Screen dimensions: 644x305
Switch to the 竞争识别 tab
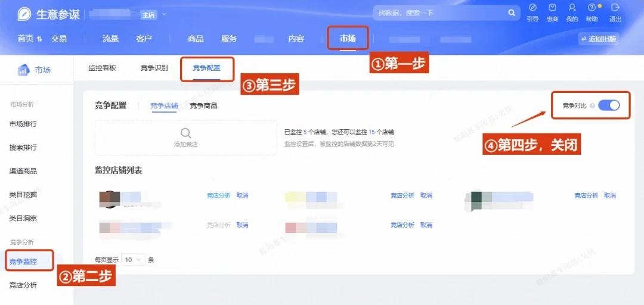[154, 68]
